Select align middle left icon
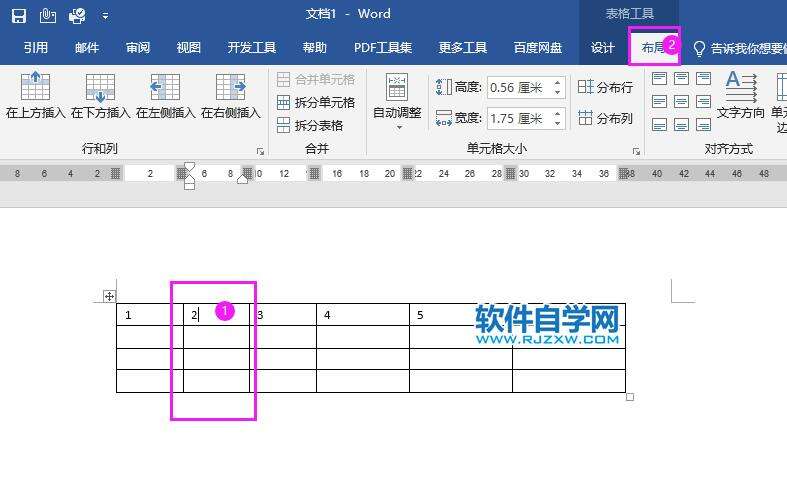Image resolution: width=787 pixels, height=486 pixels. (659, 101)
